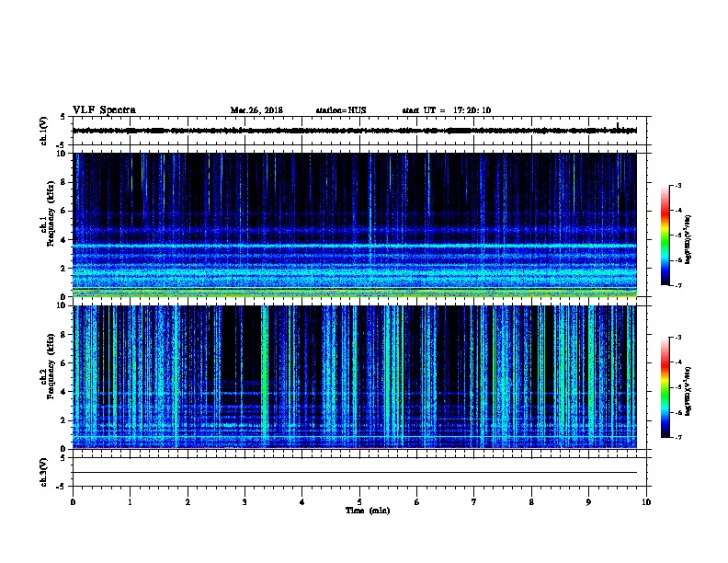This screenshot has width=728, height=563.
Task: Click time-axis tick label "3"
Action: tap(245, 502)
